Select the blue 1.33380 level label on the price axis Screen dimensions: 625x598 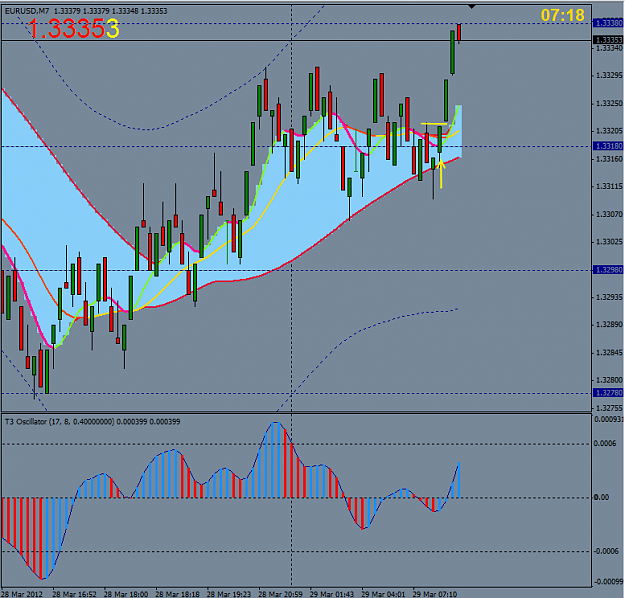608,23
